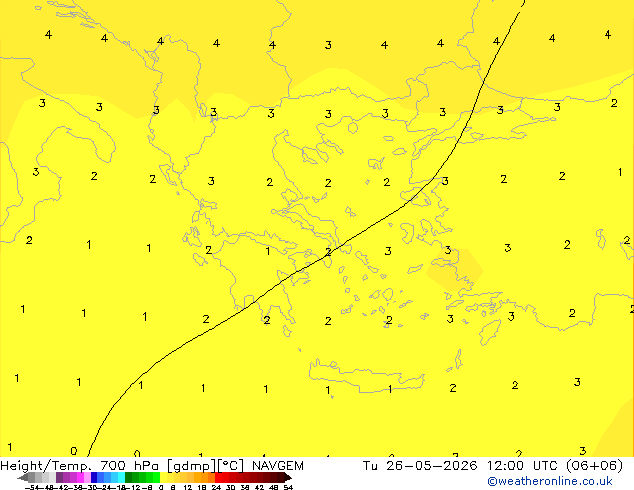Click the darker shaded patch in the eastern Aegean
This screenshot has height=490, width=634.
click(455, 270)
